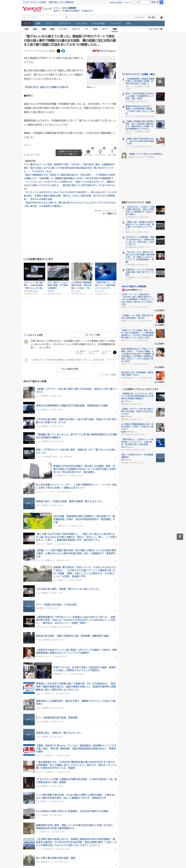Screen dimensions: 186x868
Task: Open the ヘルプ link in top bar
Action: pyautogui.click(x=127, y=2)
